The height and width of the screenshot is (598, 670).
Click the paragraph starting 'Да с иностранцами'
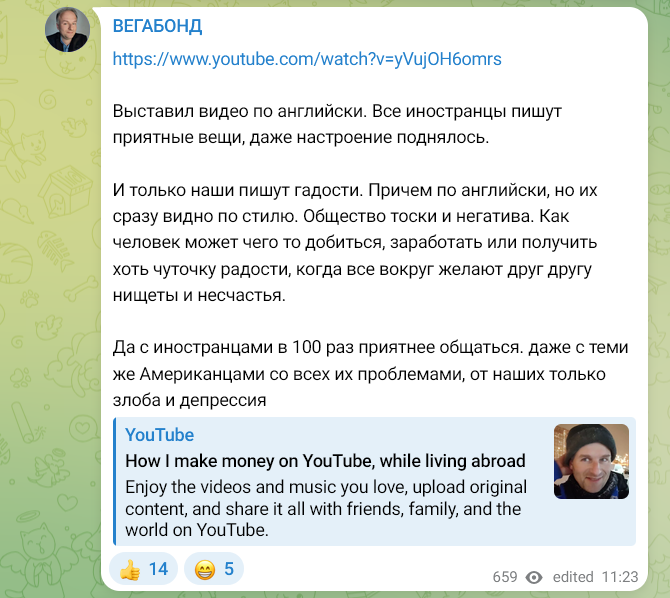click(370, 374)
